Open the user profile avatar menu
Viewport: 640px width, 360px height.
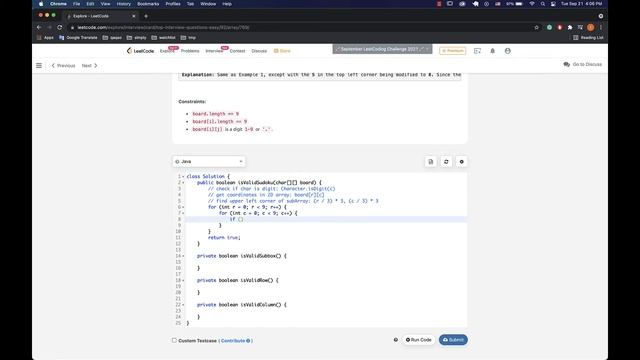pyautogui.click(x=507, y=51)
